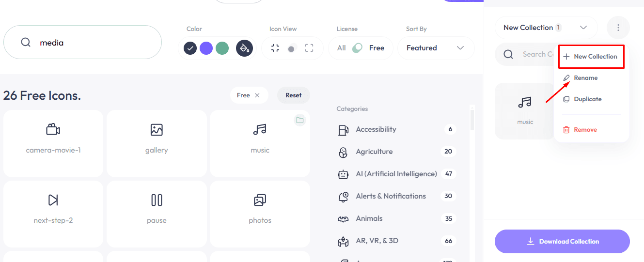The width and height of the screenshot is (644, 262).
Task: Pick the green color swatch
Action: coord(222,48)
